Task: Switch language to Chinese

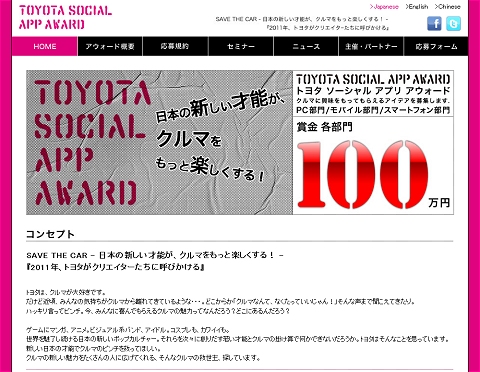Action: (x=448, y=7)
